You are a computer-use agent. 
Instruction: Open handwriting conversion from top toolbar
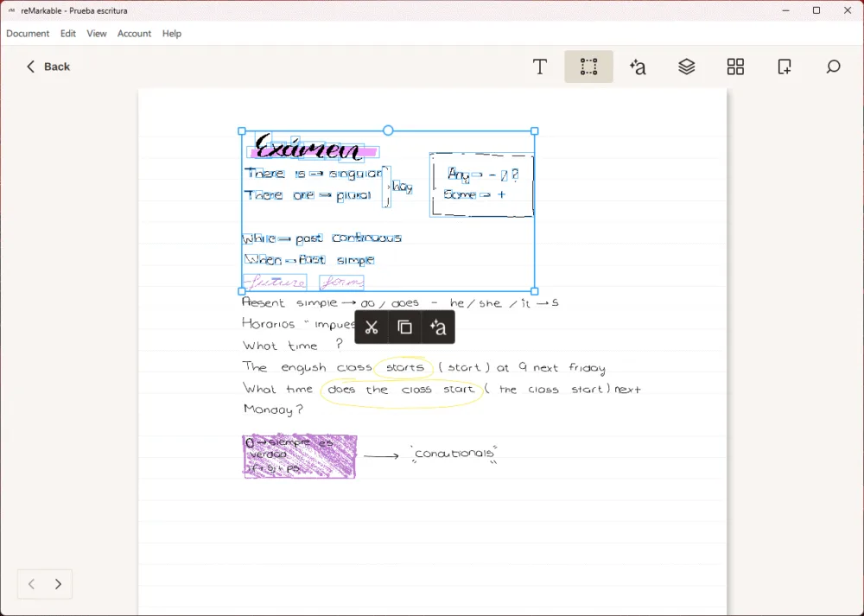(638, 67)
